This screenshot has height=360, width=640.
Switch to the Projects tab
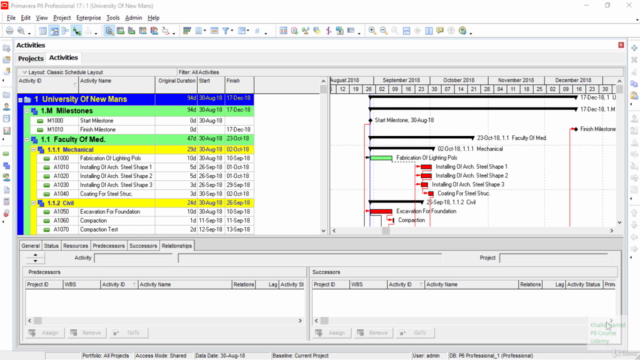pyautogui.click(x=31, y=58)
